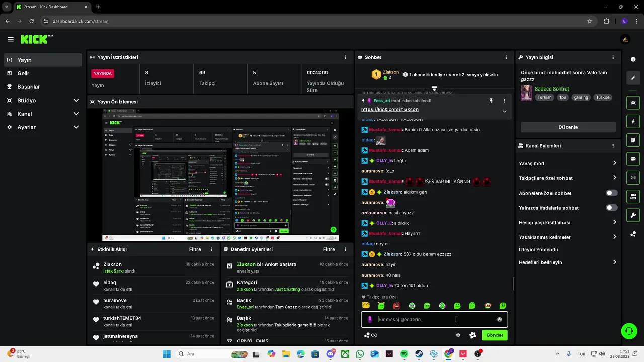Open the hamburger menu next to the Kick logo

[11, 39]
